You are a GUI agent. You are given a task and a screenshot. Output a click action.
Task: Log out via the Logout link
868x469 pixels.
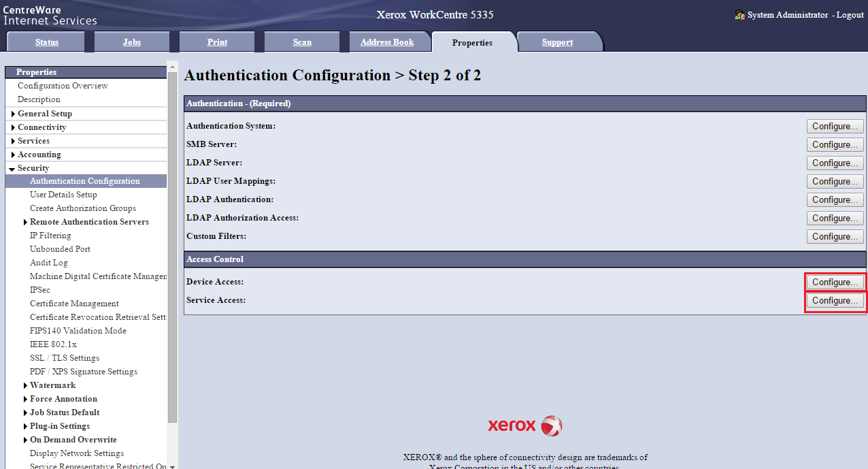[x=850, y=15]
